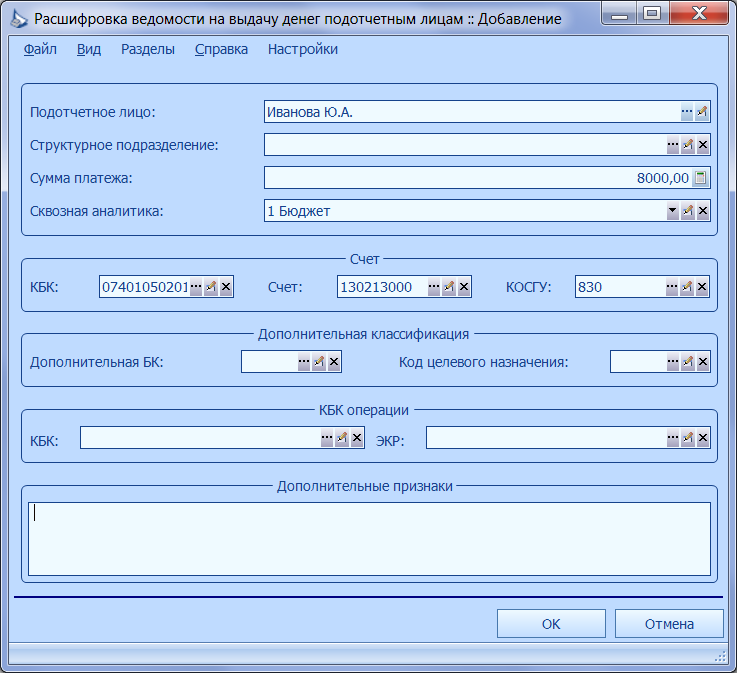Click edit pencil in ЭКР field
Image resolution: width=737 pixels, height=673 pixels.
[x=688, y=438]
